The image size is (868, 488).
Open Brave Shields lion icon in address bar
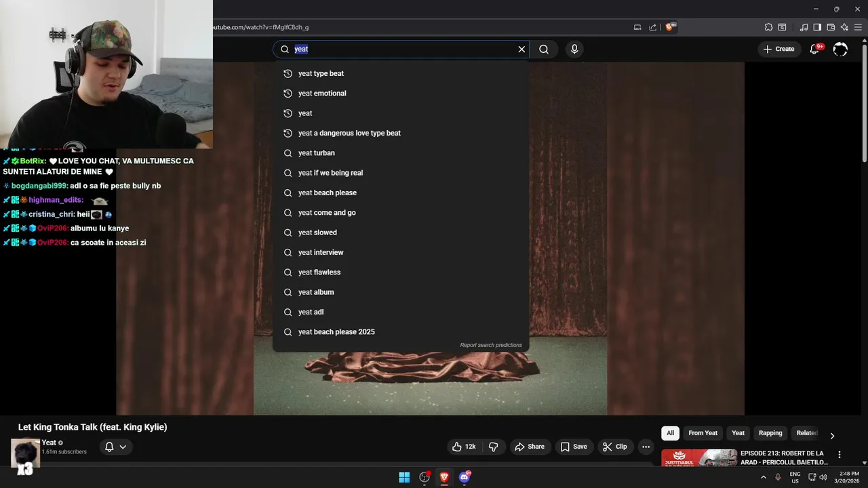[x=670, y=27]
